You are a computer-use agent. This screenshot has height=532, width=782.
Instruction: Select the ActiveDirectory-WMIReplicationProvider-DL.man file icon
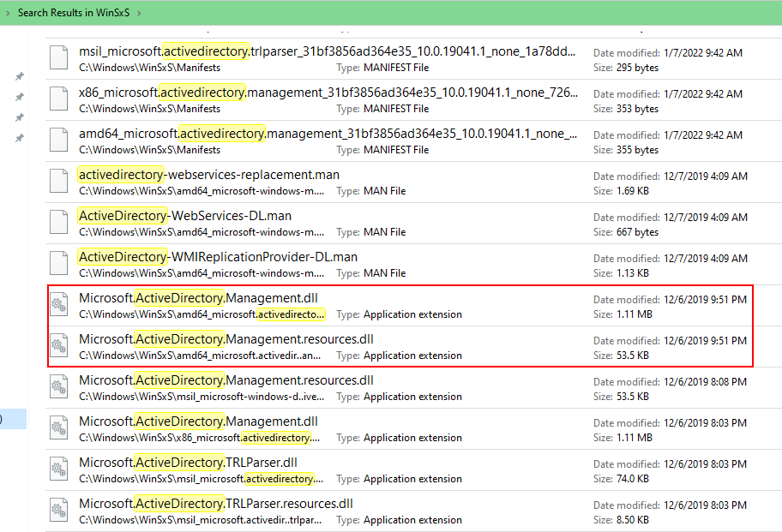[x=58, y=265]
